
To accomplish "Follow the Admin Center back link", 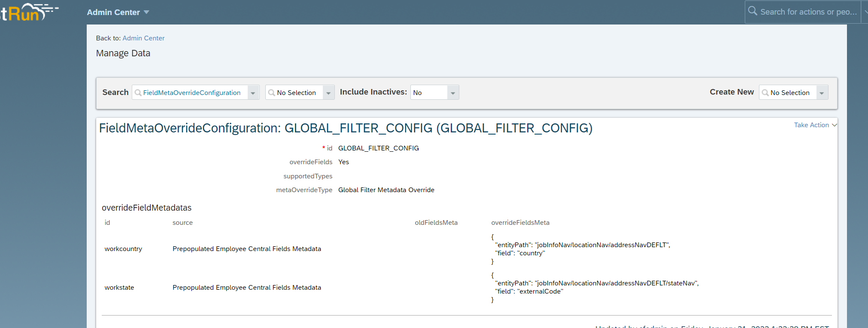I will (143, 38).
